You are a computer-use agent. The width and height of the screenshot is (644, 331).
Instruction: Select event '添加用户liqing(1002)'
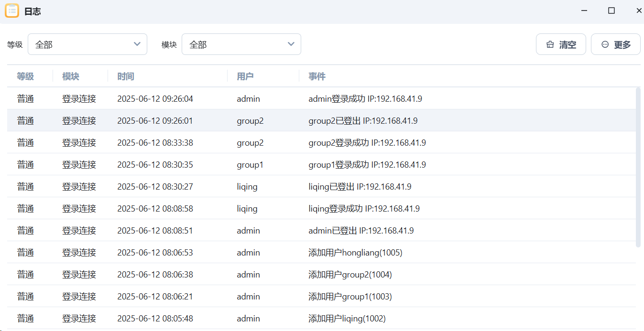(347, 319)
